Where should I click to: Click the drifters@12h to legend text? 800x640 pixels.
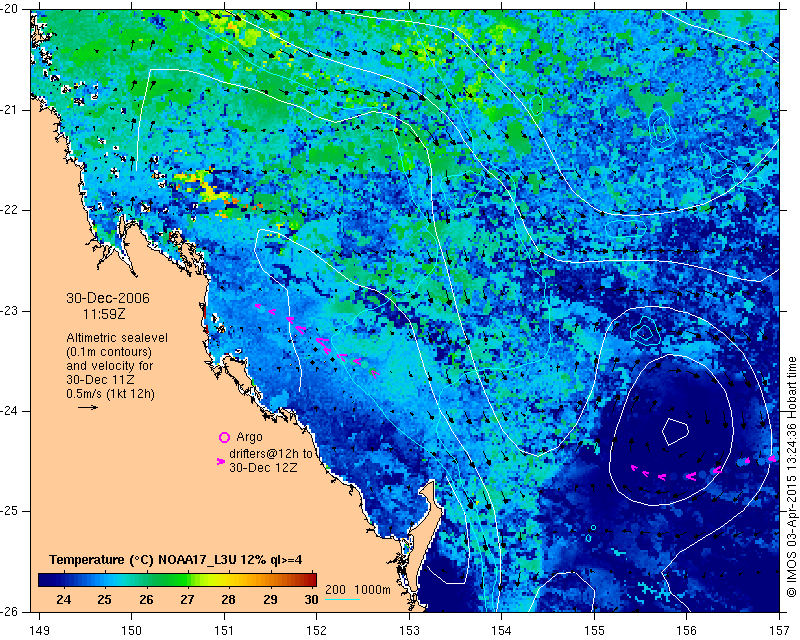[270, 454]
